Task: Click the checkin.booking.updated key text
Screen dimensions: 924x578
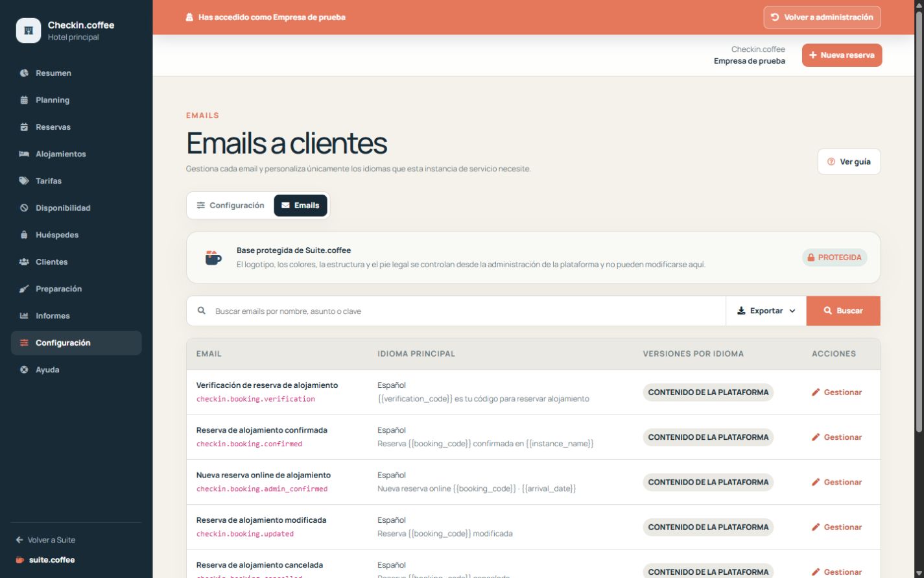Action: [245, 534]
